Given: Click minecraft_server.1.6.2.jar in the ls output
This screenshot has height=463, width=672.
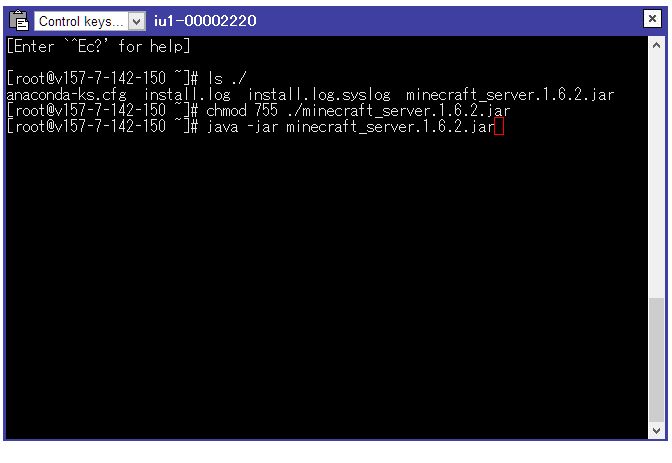Looking at the screenshot, I should 510,94.
